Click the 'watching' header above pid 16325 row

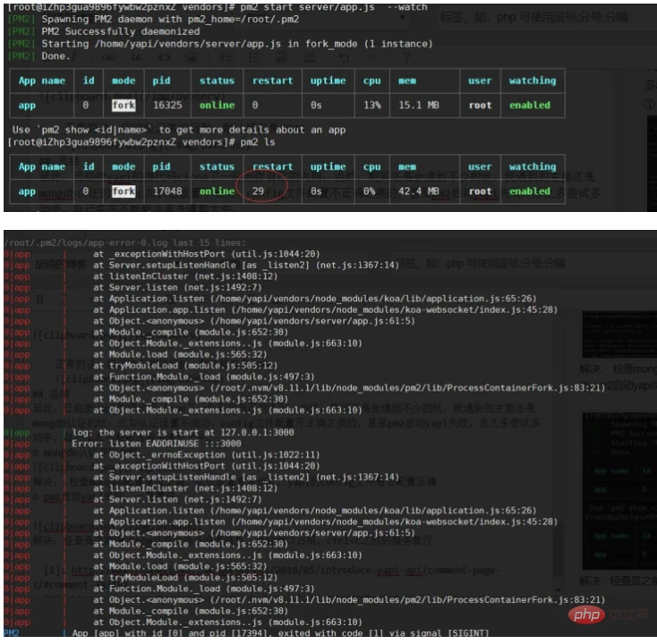[533, 80]
